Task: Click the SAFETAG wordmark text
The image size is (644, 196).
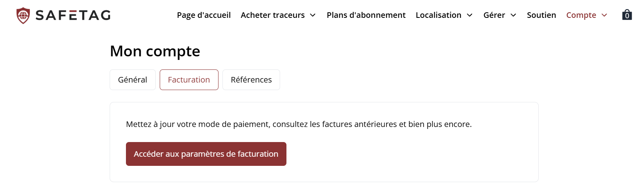Action: (x=73, y=15)
